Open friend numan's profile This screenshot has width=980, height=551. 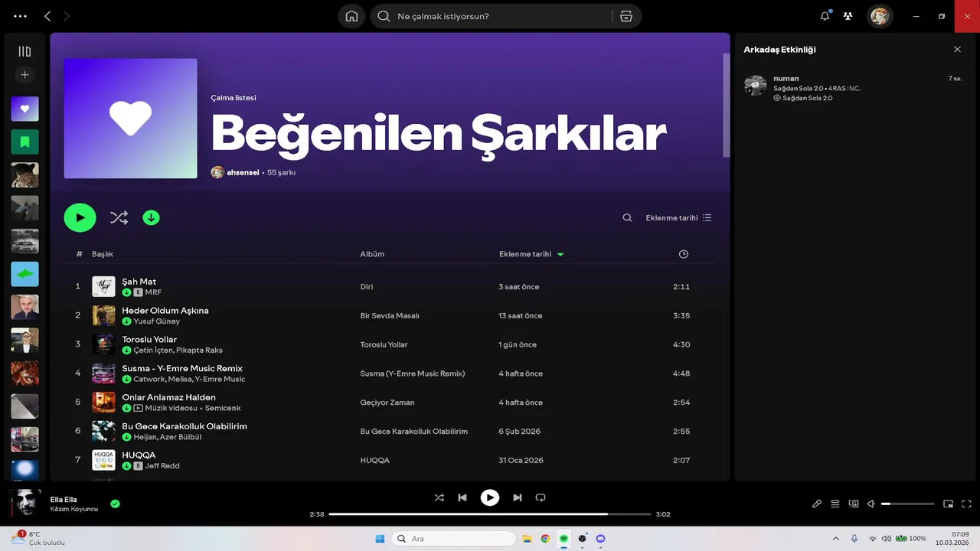click(x=786, y=79)
